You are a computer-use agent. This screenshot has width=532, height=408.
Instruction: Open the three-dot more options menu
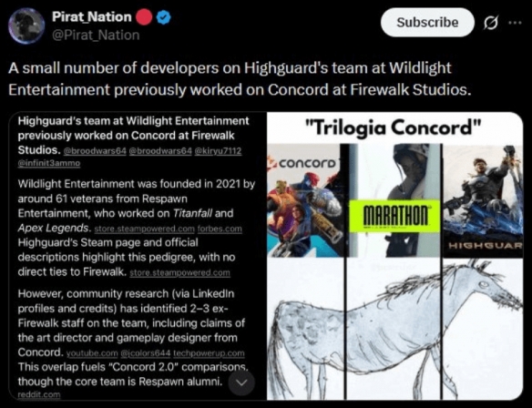(x=515, y=23)
